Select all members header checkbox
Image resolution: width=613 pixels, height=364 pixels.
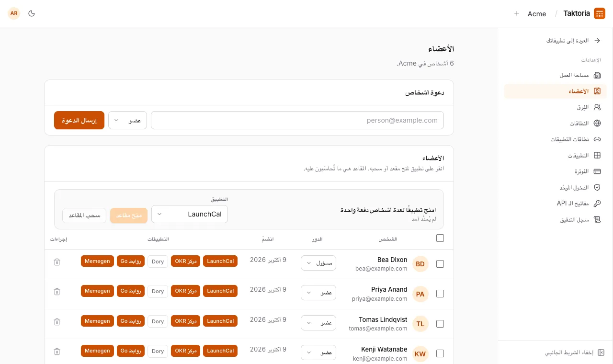tap(440, 238)
